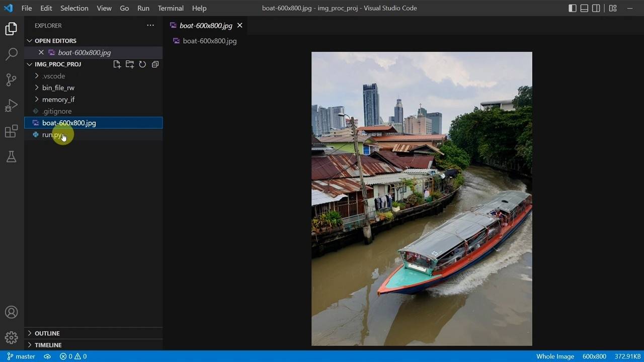Click the VS Code logo in title bar

point(8,8)
